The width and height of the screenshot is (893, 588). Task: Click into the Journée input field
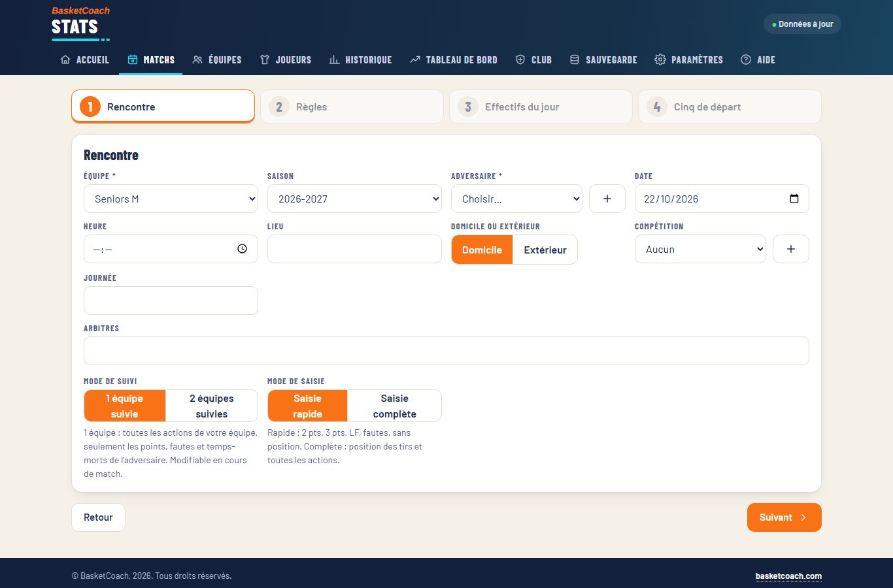tap(171, 301)
